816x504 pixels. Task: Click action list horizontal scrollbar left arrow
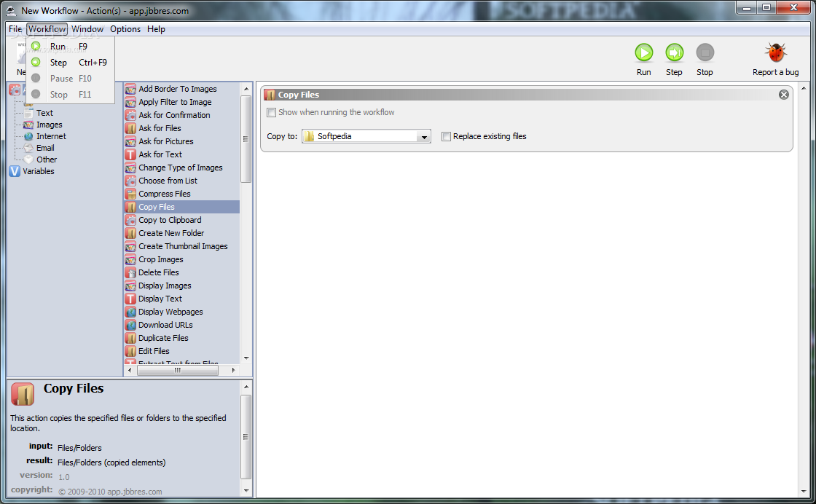point(130,370)
